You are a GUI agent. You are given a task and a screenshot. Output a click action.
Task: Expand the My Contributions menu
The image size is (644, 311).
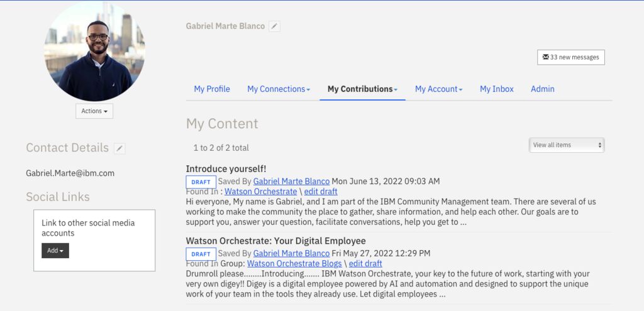pos(362,89)
